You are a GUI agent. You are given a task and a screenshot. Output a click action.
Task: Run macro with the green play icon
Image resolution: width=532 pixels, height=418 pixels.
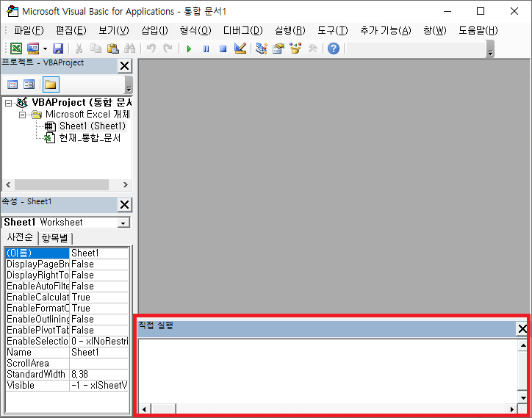[x=189, y=49]
